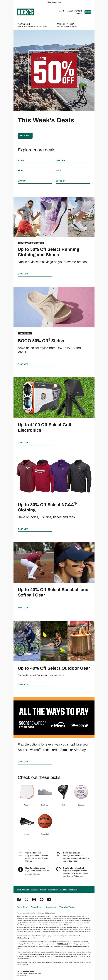Click the Up to 50% Off hero banner
The height and width of the screenshot is (980, 108).
(54, 70)
